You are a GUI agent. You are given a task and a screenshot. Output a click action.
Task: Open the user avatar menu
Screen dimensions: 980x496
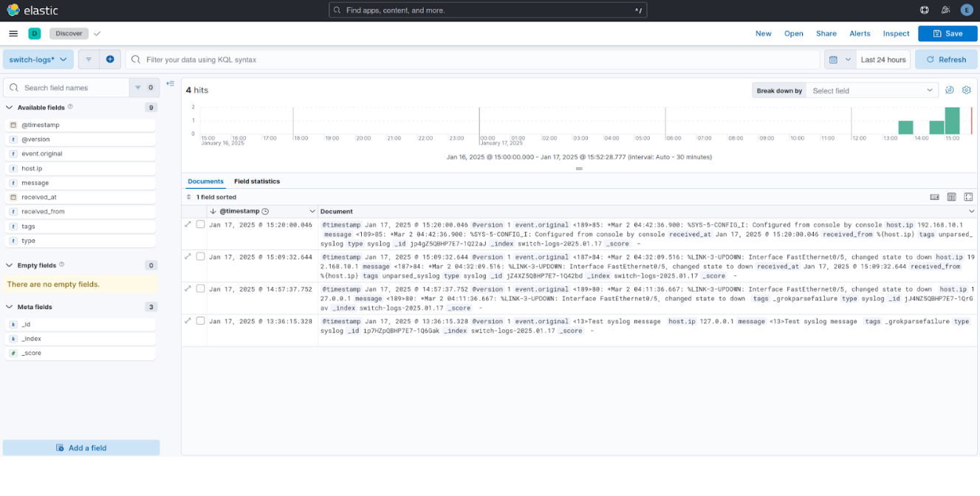point(967,10)
